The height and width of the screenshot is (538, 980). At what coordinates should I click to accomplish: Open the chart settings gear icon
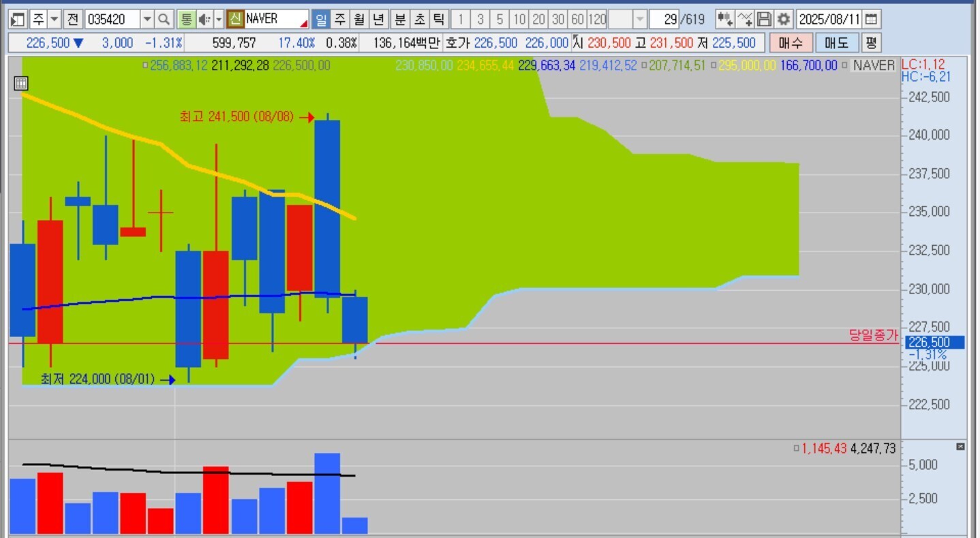coord(784,19)
